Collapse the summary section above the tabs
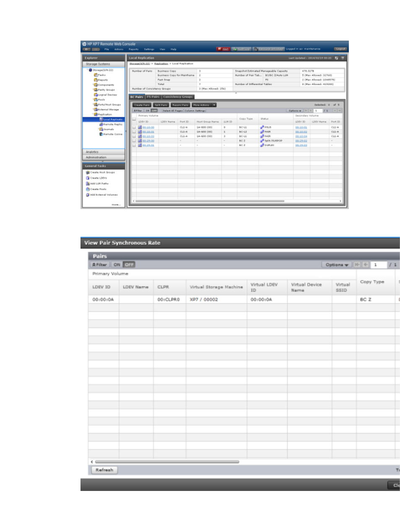 [x=236, y=93]
